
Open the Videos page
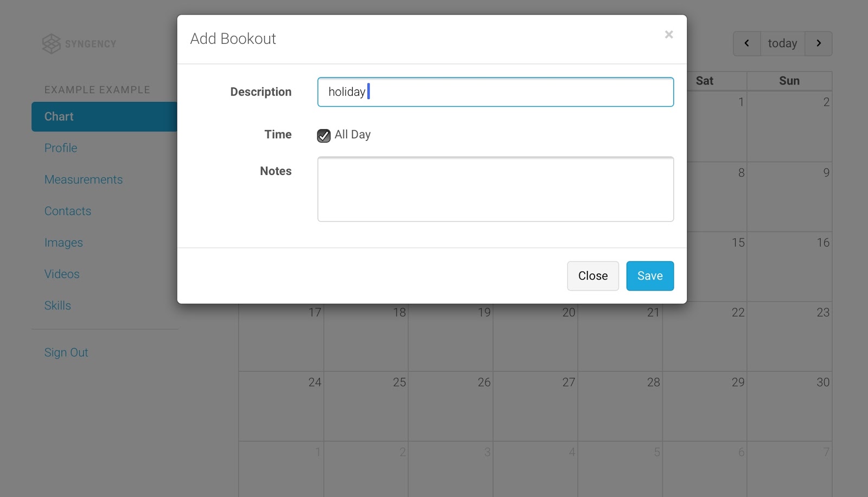point(62,274)
